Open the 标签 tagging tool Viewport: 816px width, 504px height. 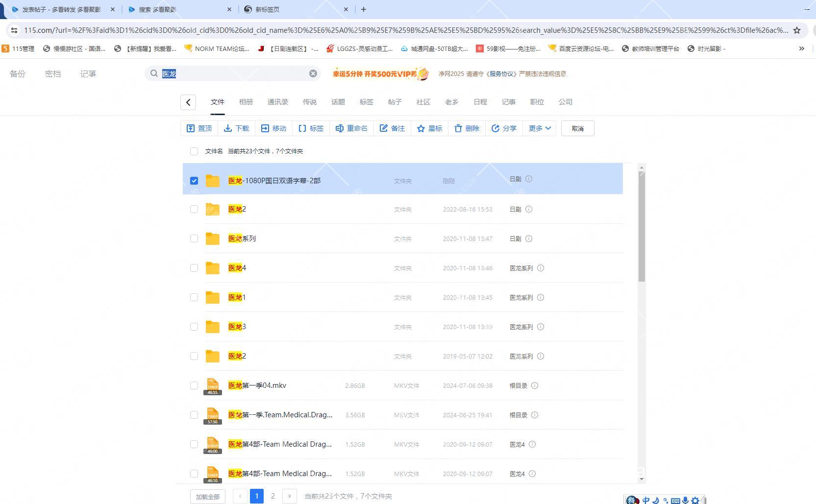(x=311, y=128)
